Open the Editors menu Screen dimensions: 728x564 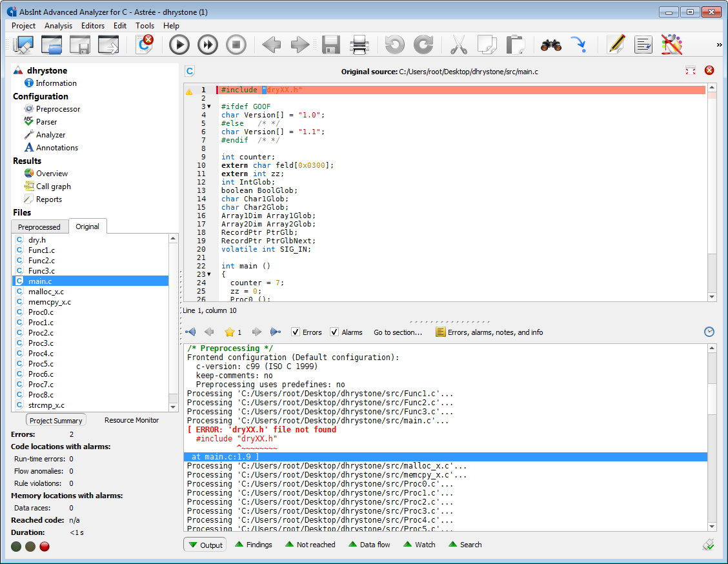93,26
